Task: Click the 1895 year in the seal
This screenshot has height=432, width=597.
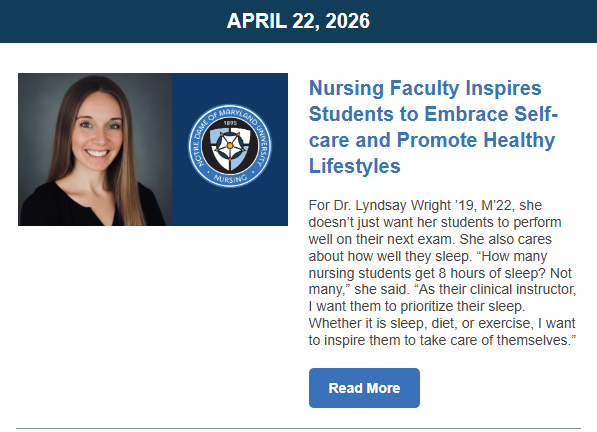Action: pyautogui.click(x=230, y=123)
